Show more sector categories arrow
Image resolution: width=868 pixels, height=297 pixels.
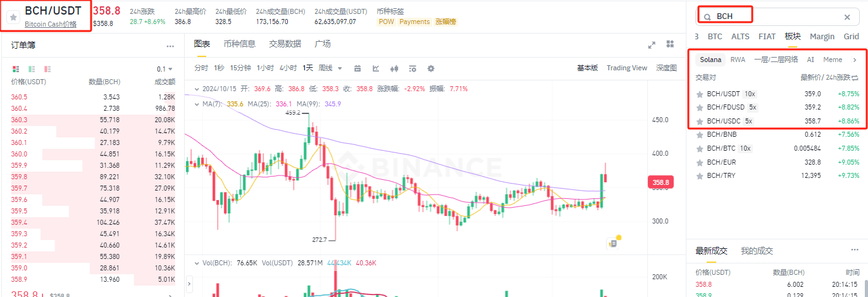tap(855, 60)
